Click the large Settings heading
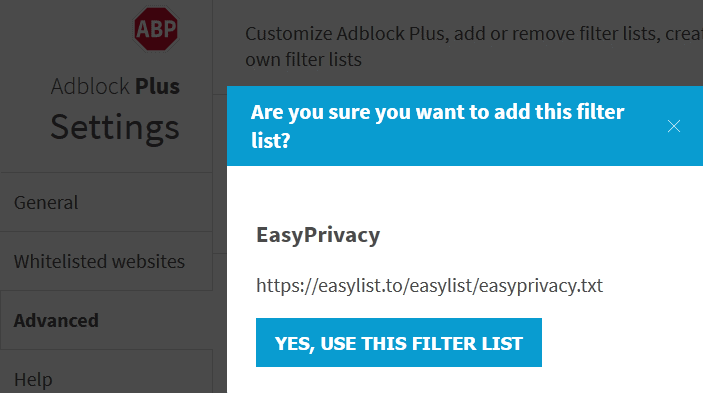 pos(115,128)
